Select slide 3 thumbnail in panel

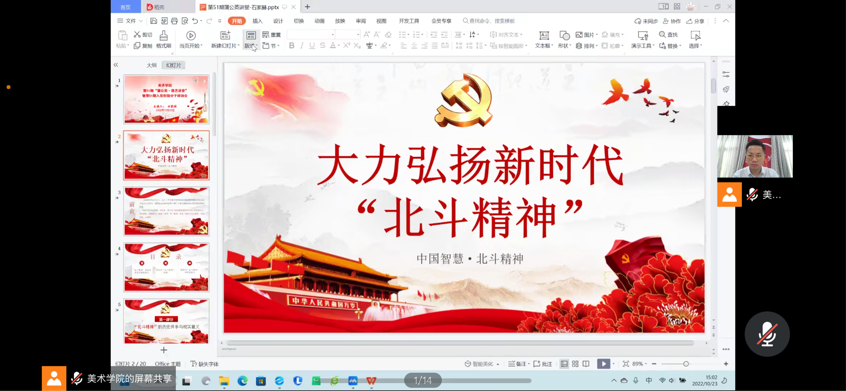166,211
